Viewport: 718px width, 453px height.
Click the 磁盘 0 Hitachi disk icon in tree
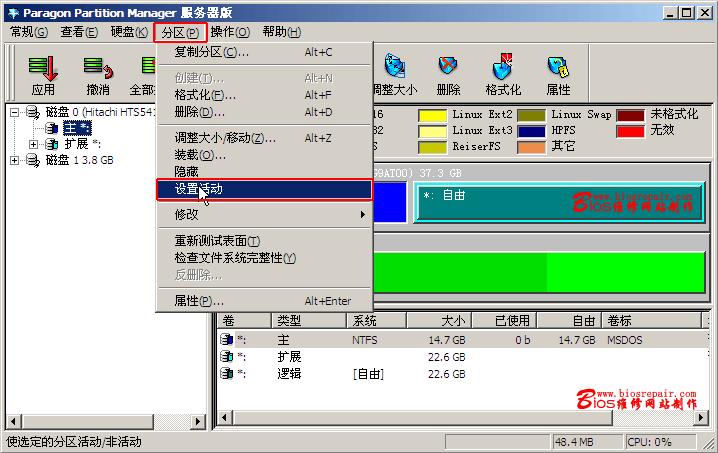pyautogui.click(x=33, y=112)
